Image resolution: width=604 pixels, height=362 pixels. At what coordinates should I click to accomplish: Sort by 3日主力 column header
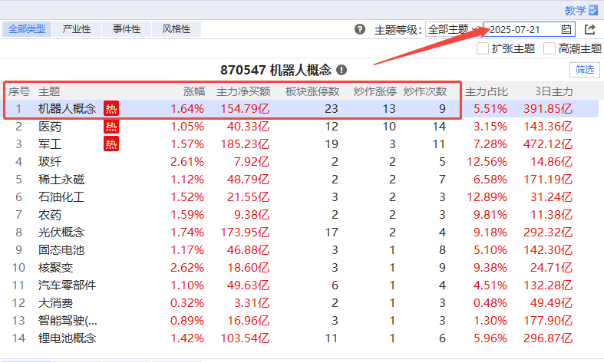[554, 92]
